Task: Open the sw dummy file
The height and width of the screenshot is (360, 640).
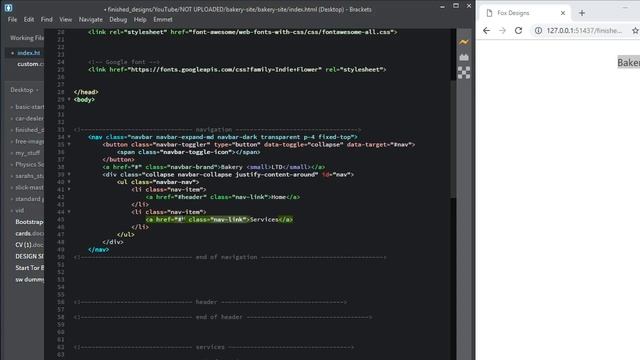Action: 29,280
